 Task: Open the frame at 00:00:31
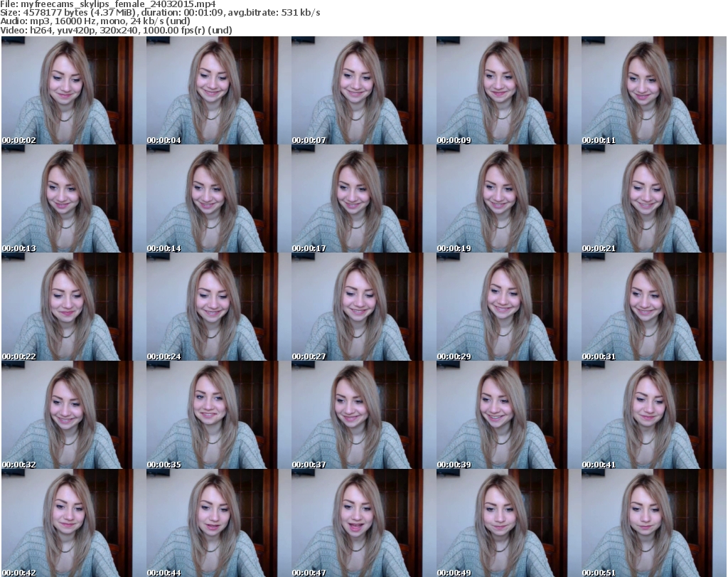click(x=653, y=307)
